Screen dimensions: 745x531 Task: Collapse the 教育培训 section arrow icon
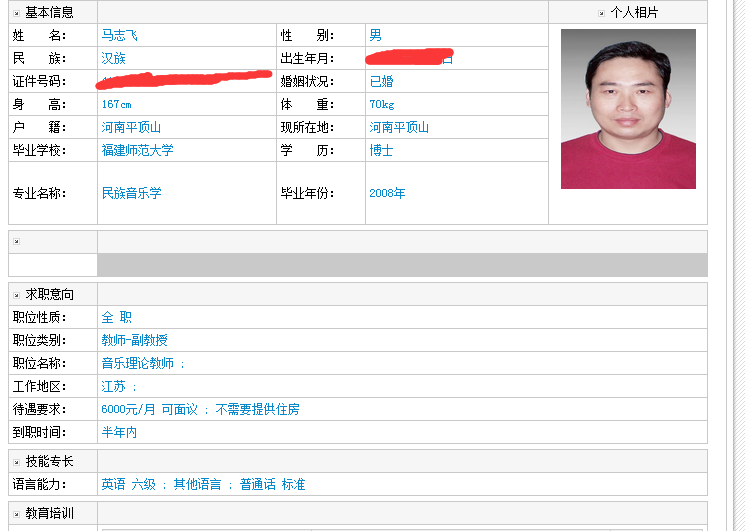[17, 514]
